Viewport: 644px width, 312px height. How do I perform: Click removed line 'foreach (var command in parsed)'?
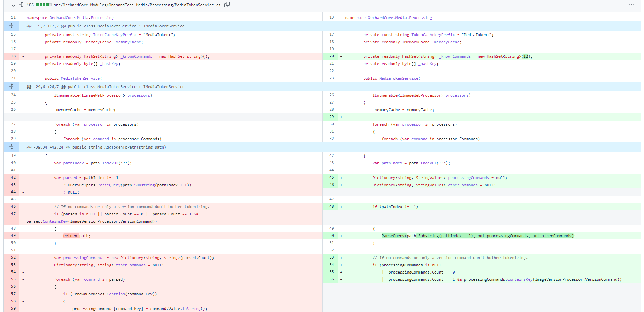89,279
